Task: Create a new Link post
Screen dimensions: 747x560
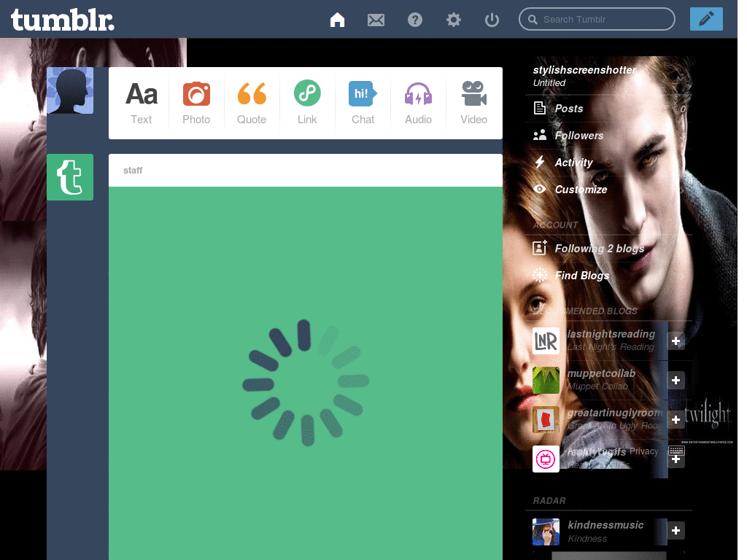Action: tap(307, 103)
